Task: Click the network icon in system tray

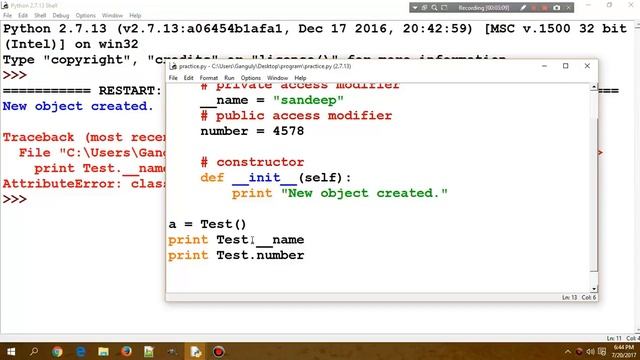Action: [602, 352]
